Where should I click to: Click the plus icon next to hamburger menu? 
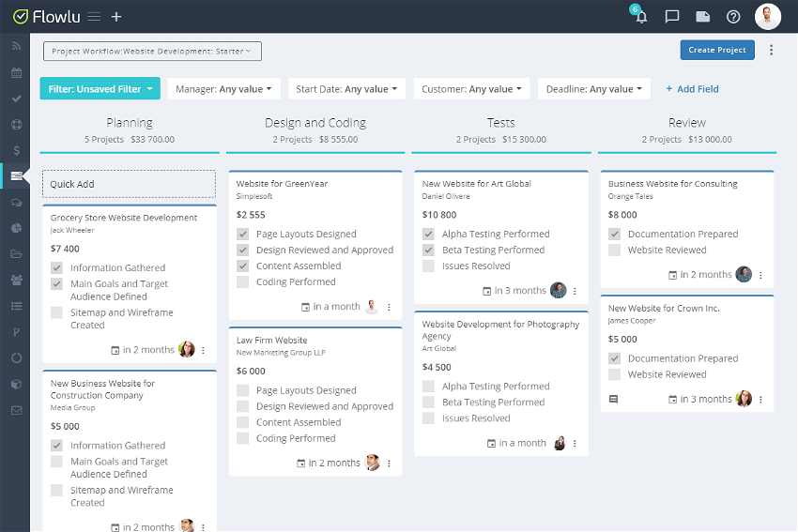point(116,17)
